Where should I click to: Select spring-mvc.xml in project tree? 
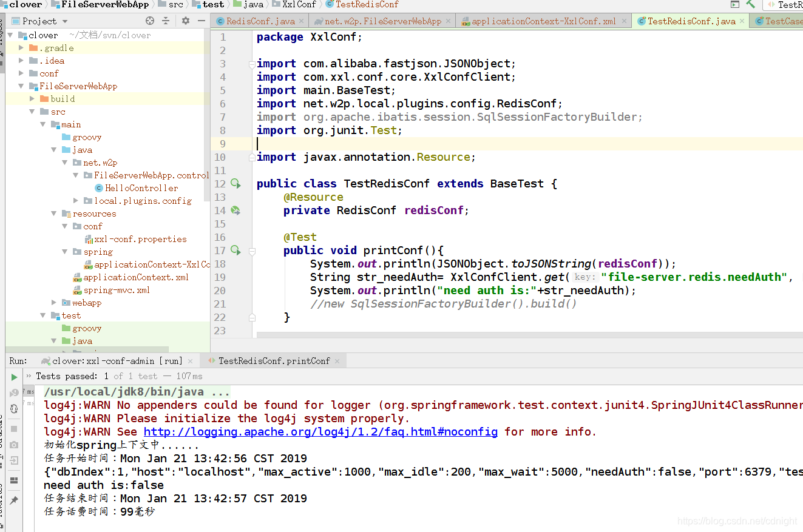click(112, 290)
